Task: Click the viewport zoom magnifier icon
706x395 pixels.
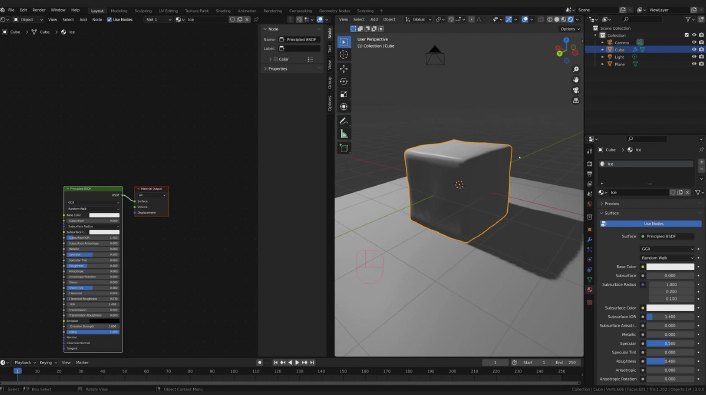Action: coord(576,69)
